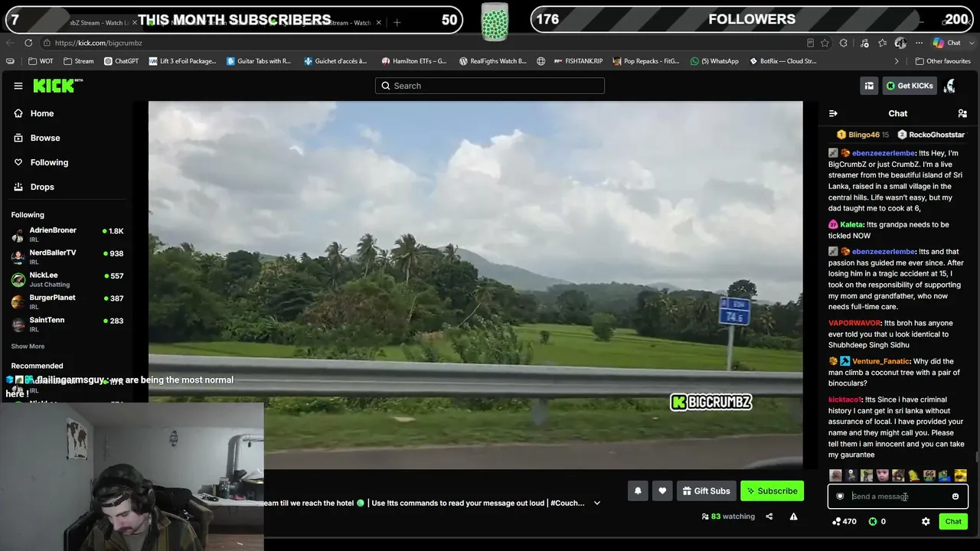Open chat settings gear icon

(926, 521)
